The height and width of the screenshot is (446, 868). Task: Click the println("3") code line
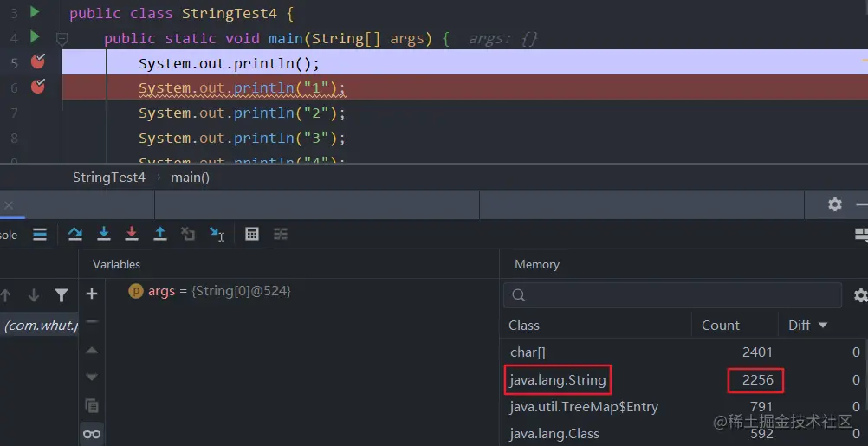point(242,138)
